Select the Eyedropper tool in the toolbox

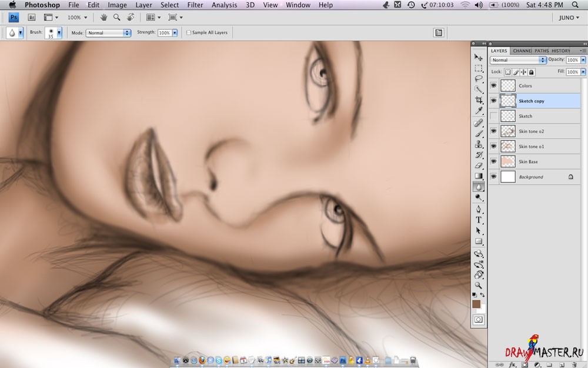[x=479, y=110]
